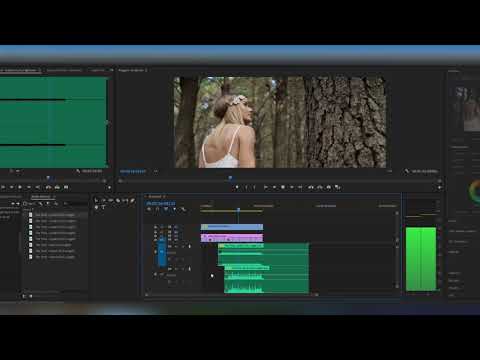Select the pink clip in the timeline
This screenshot has width=480, height=360.
(x=232, y=238)
